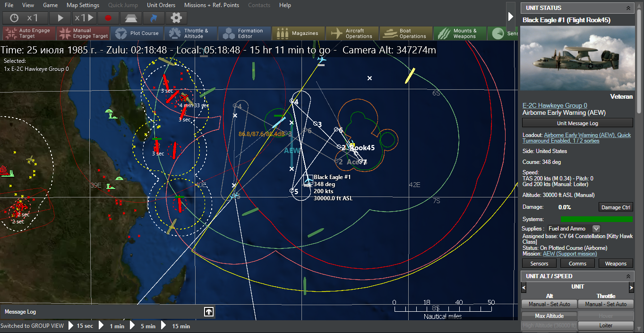Click the x1 step-forward play button
The width and height of the screenshot is (644, 333).
[x=84, y=18]
